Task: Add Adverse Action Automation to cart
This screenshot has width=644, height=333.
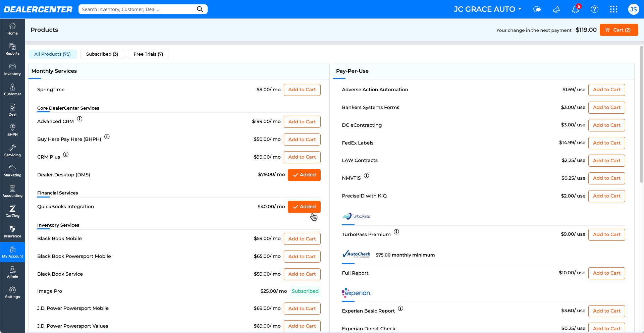Action: 607,90
